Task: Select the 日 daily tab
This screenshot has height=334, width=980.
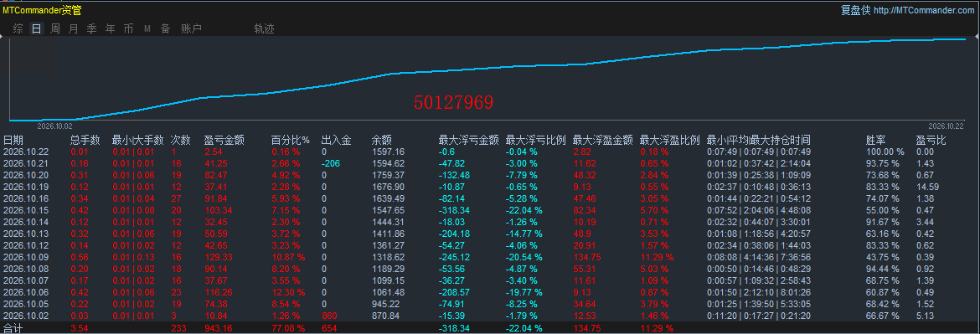Action: [36, 28]
